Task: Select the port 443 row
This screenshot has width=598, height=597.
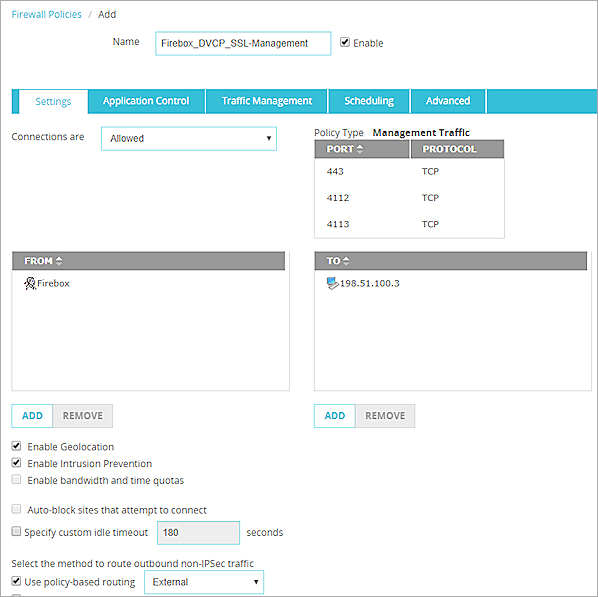Action: click(409, 171)
